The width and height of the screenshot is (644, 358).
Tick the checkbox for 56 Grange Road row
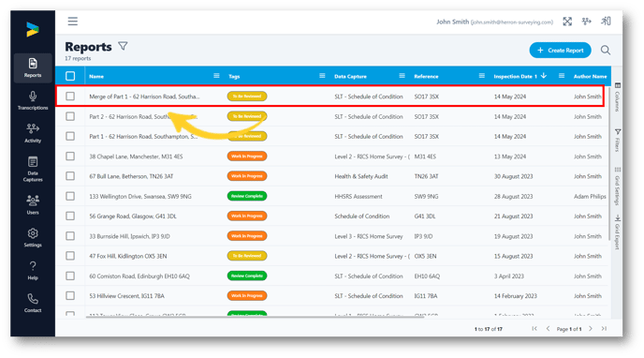70,216
